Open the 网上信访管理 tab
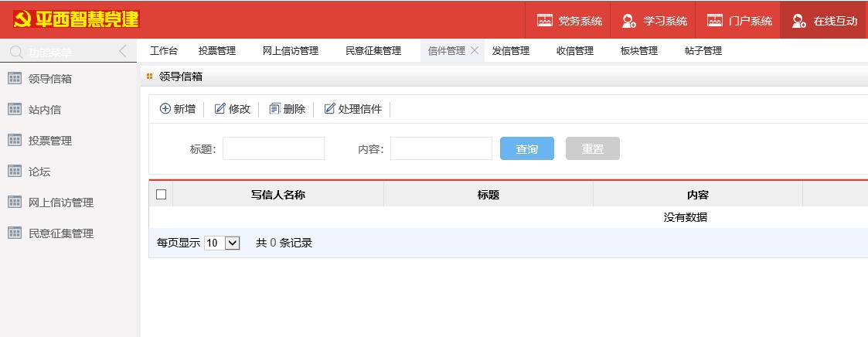This screenshot has width=868, height=337. 291,51
